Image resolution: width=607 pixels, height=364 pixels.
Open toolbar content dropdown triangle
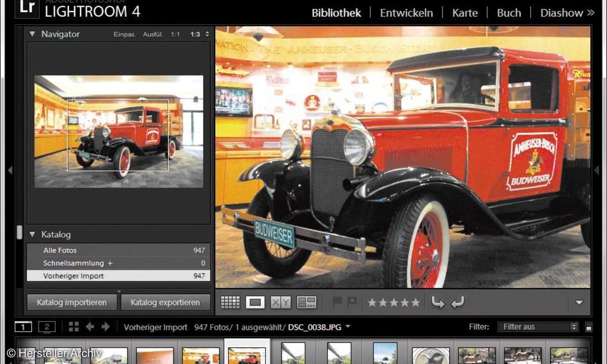579,303
